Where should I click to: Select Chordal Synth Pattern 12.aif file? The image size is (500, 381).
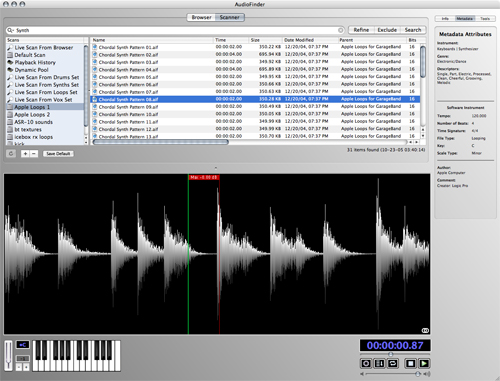click(x=255, y=129)
